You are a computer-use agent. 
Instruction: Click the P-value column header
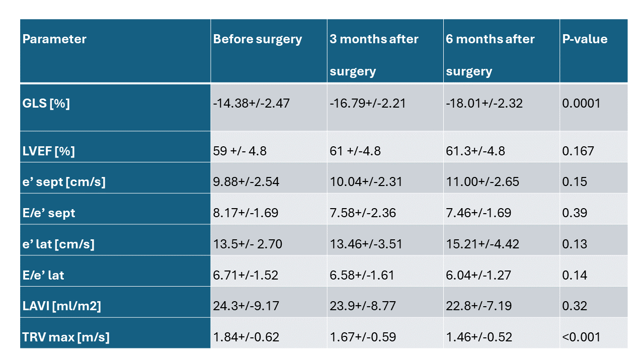point(585,39)
